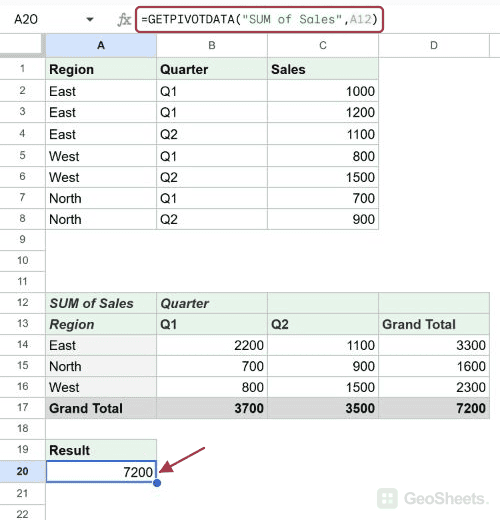The width and height of the screenshot is (500, 520).
Task: Click the Grand Total row label
Action: [101, 408]
